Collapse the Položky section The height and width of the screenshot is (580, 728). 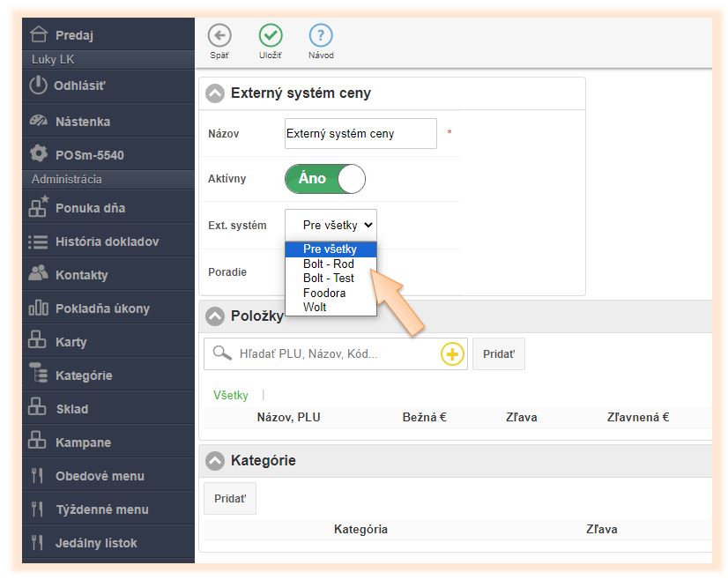215,316
